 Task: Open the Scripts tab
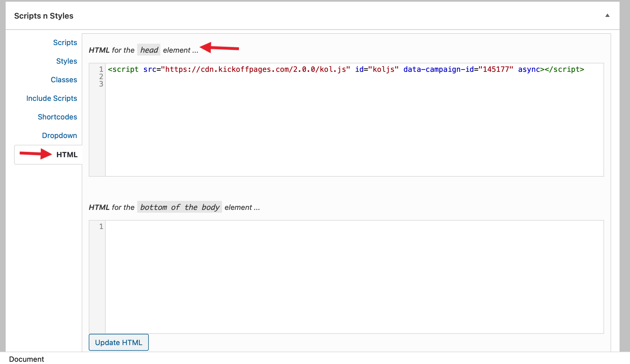65,43
